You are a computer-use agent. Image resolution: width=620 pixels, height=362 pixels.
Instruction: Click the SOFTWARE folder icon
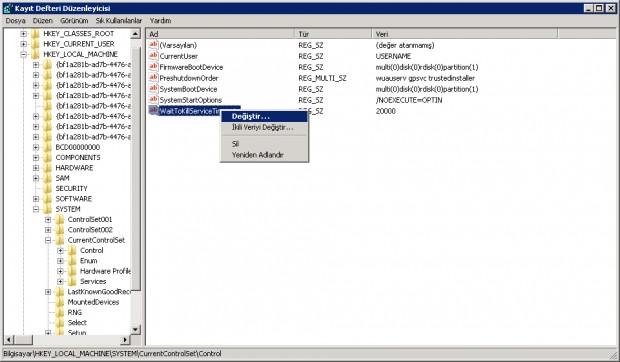[x=47, y=199]
